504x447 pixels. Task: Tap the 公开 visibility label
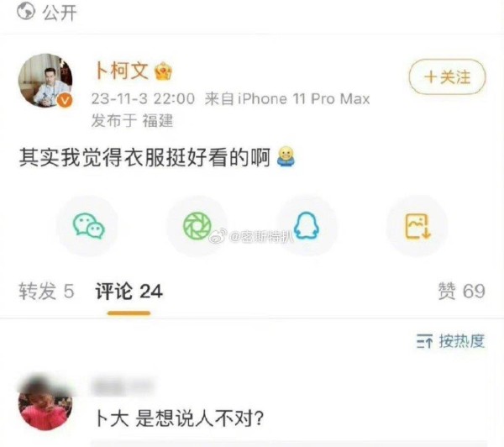(60, 13)
